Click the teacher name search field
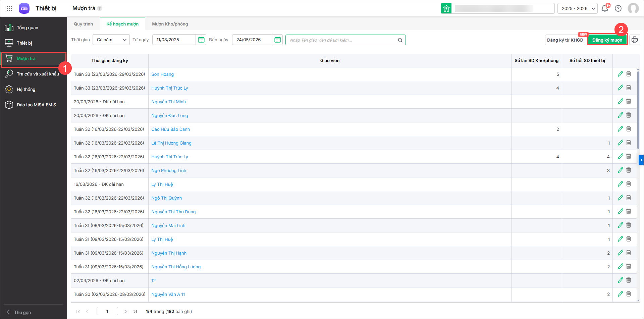The height and width of the screenshot is (319, 644). [342, 40]
